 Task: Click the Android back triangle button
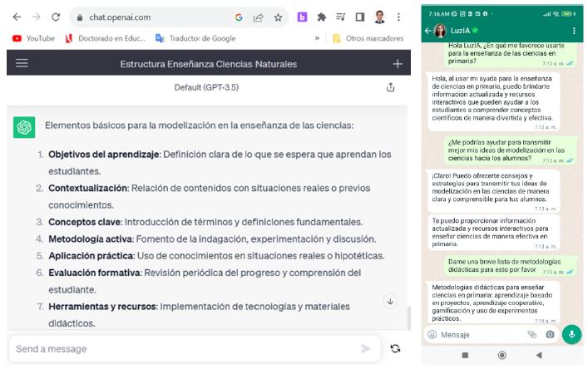tap(539, 355)
